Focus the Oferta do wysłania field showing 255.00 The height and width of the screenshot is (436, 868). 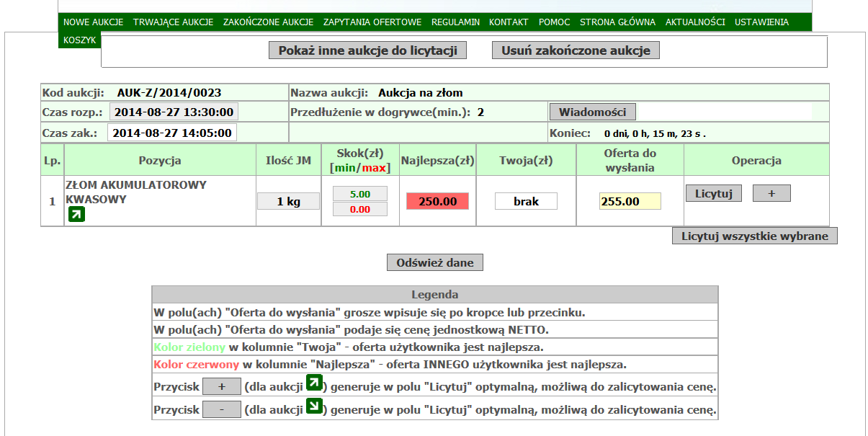click(x=630, y=201)
